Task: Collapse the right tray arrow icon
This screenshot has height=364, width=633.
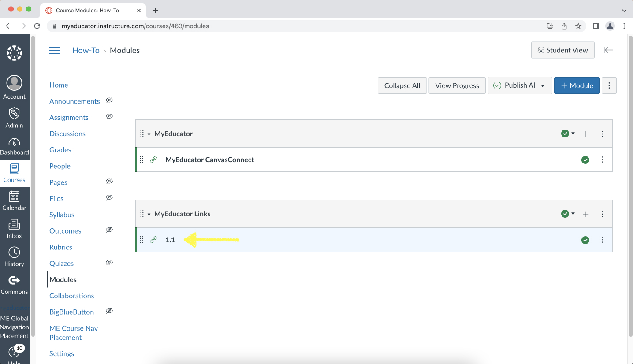Action: [x=608, y=50]
